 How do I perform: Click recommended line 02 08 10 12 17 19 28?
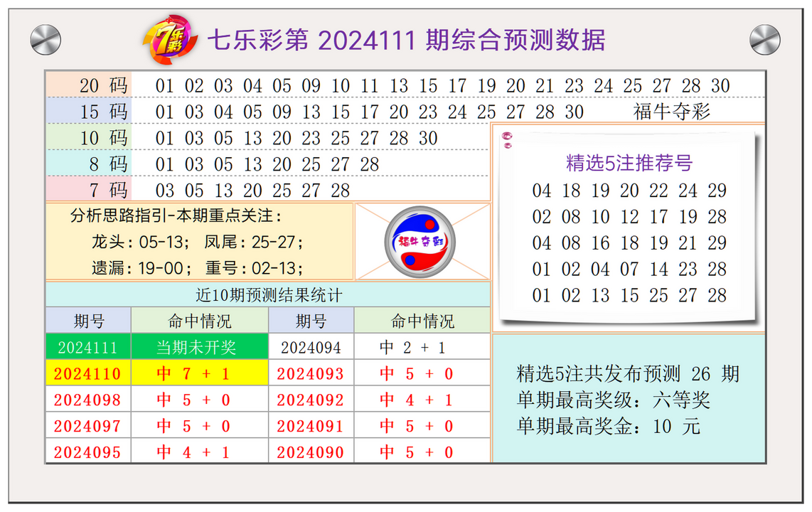click(629, 217)
